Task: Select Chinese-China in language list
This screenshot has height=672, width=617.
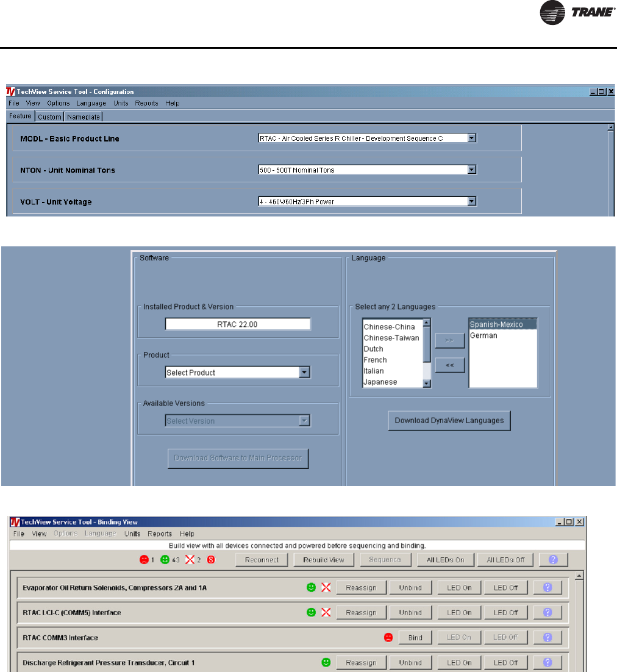Action: click(389, 327)
